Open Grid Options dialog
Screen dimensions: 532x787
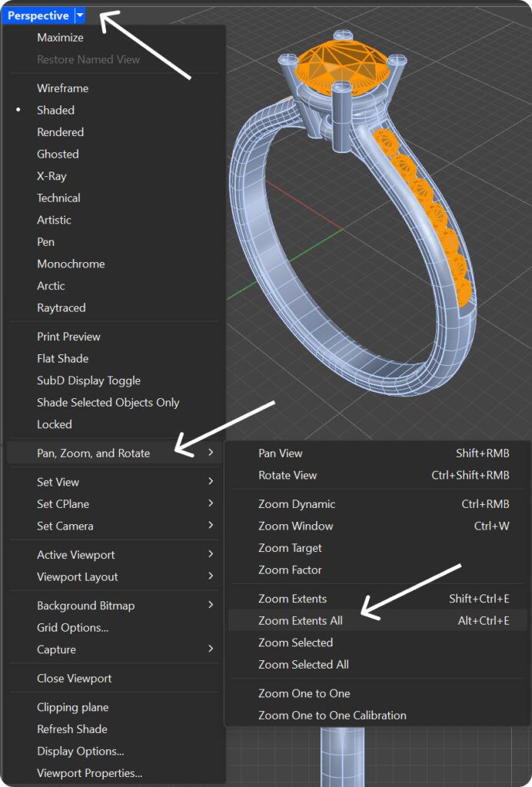pos(72,627)
